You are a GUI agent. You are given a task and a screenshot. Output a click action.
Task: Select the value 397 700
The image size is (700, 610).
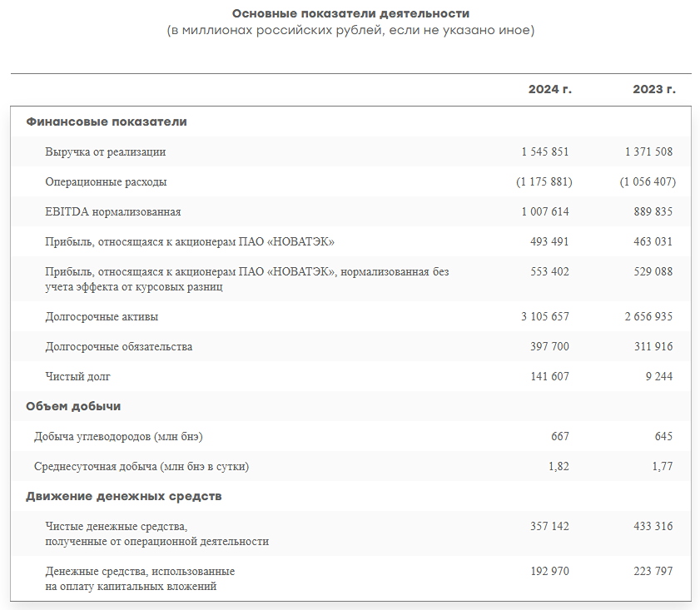click(x=549, y=347)
